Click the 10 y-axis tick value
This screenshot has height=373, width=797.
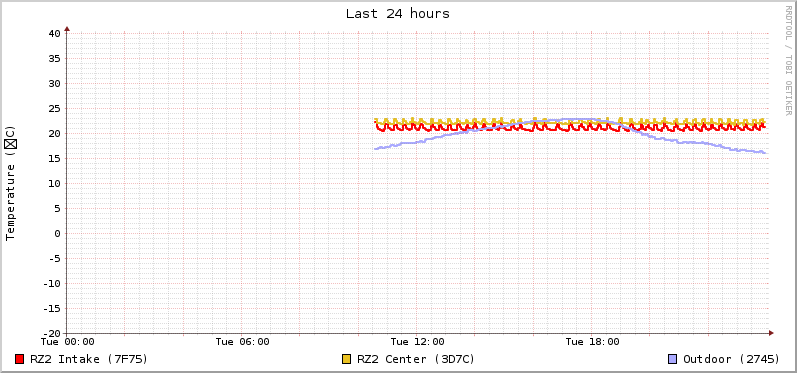(x=55, y=183)
